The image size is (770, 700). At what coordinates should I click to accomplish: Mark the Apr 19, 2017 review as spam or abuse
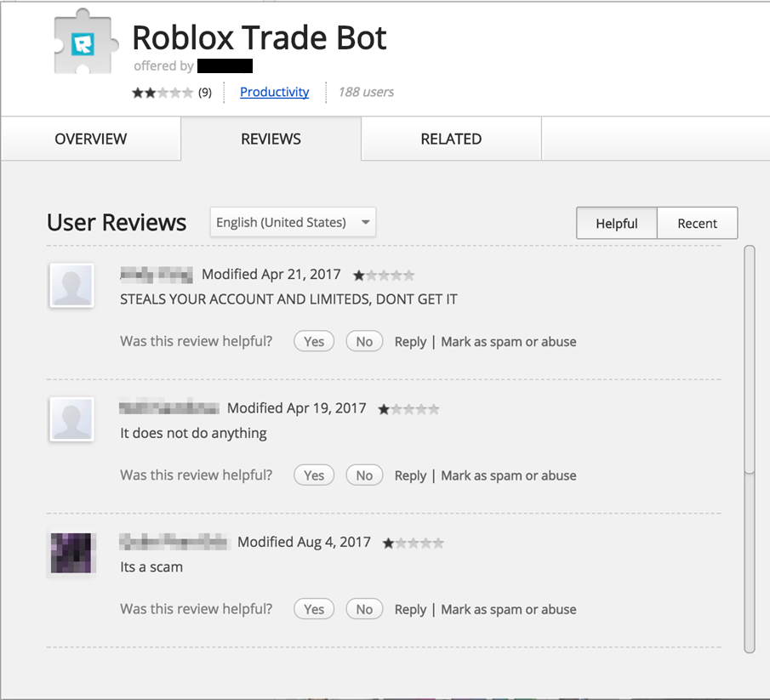coord(509,475)
